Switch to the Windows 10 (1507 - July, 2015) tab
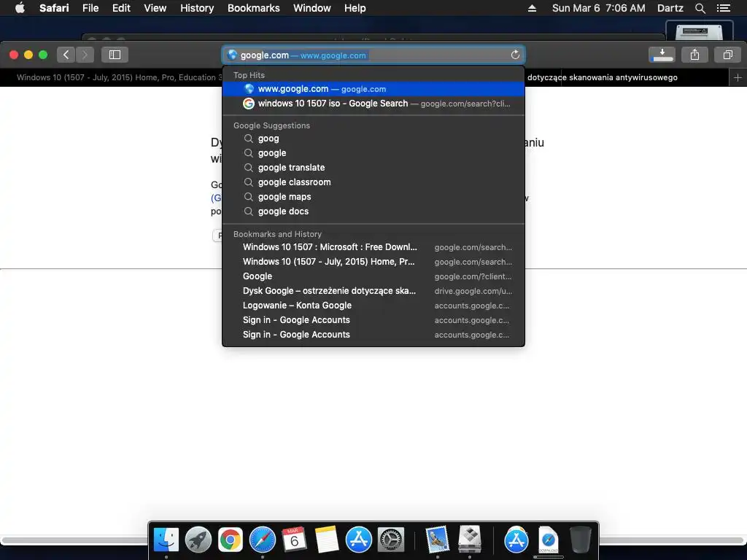 click(112, 77)
